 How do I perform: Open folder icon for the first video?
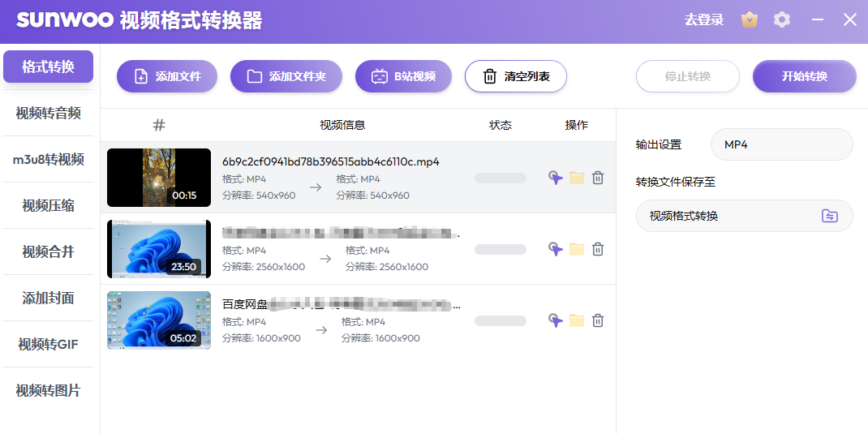coord(577,178)
